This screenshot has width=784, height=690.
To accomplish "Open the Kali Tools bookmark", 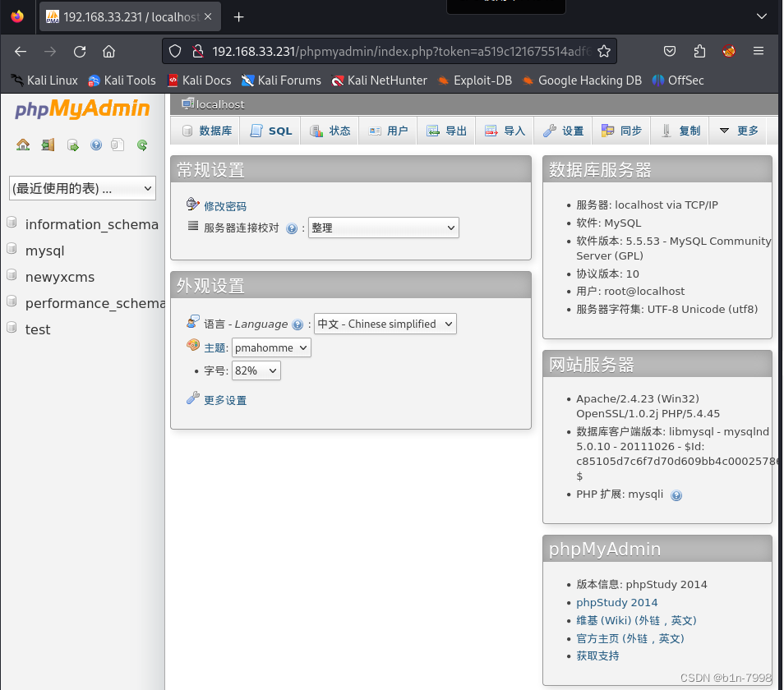I will [122, 80].
